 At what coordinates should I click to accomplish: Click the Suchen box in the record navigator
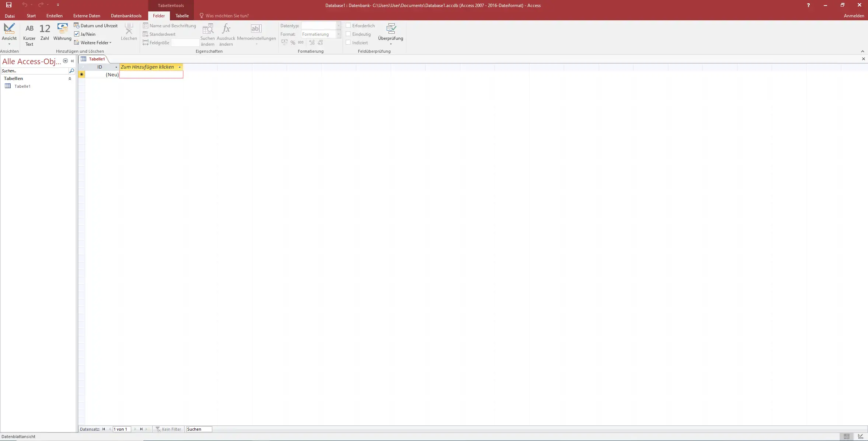pos(199,429)
